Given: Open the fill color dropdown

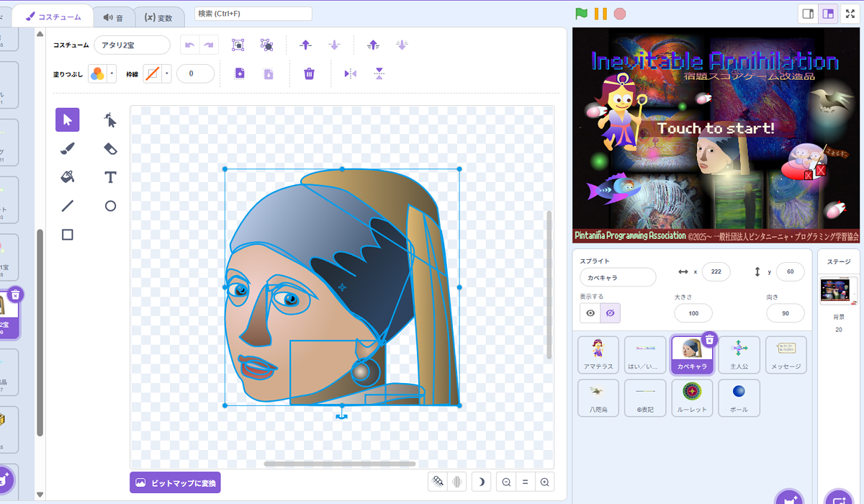Looking at the screenshot, I should pos(112,73).
